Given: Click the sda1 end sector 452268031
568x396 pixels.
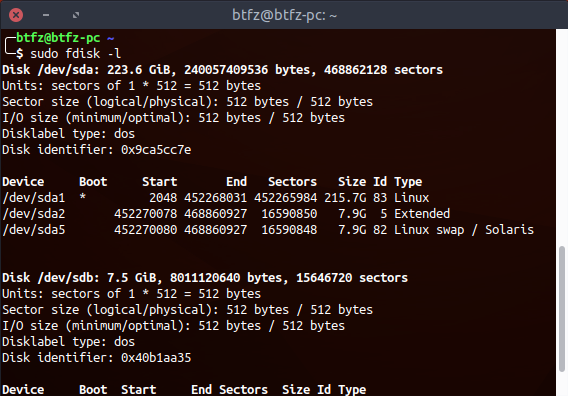Looking at the screenshot, I should pyautogui.click(x=216, y=198).
